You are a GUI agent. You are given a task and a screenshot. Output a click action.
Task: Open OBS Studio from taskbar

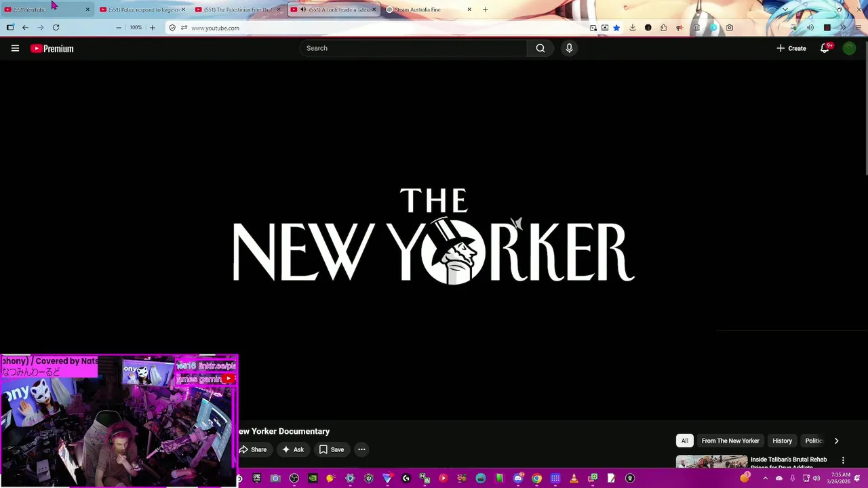coord(294,479)
